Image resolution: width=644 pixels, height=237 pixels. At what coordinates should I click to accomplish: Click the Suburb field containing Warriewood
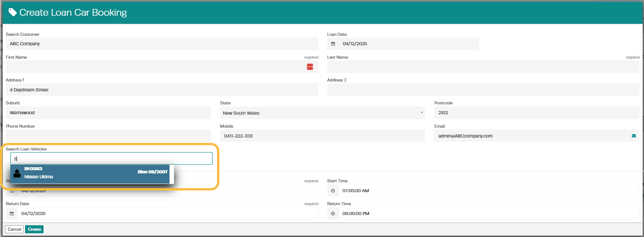tap(108, 113)
